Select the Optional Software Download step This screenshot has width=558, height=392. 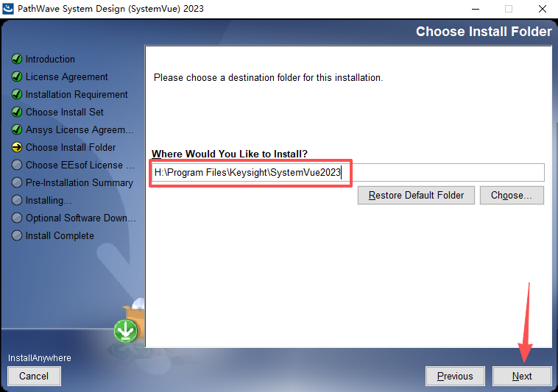81,218
